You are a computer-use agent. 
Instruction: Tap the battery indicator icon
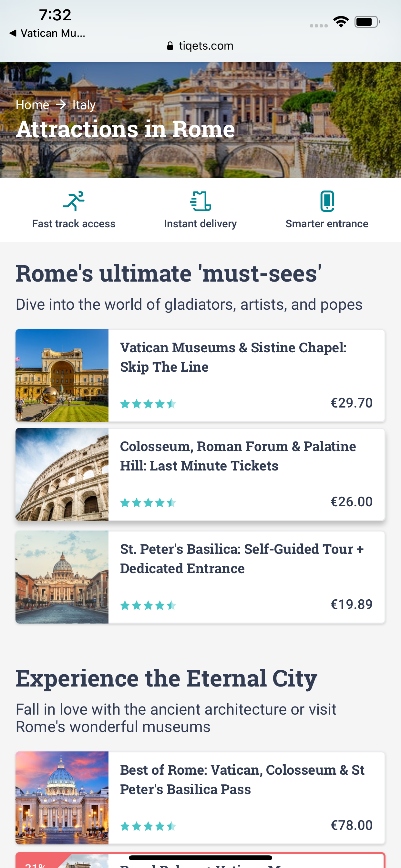367,22
